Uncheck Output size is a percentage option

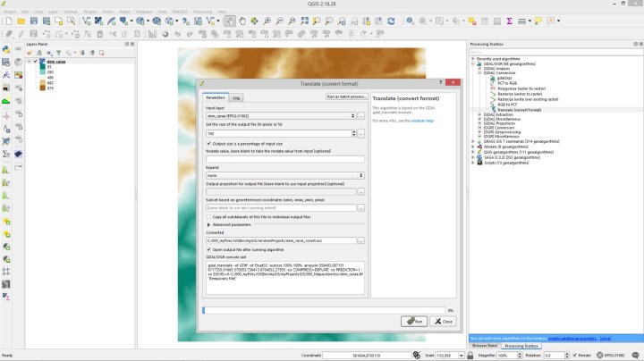208,143
